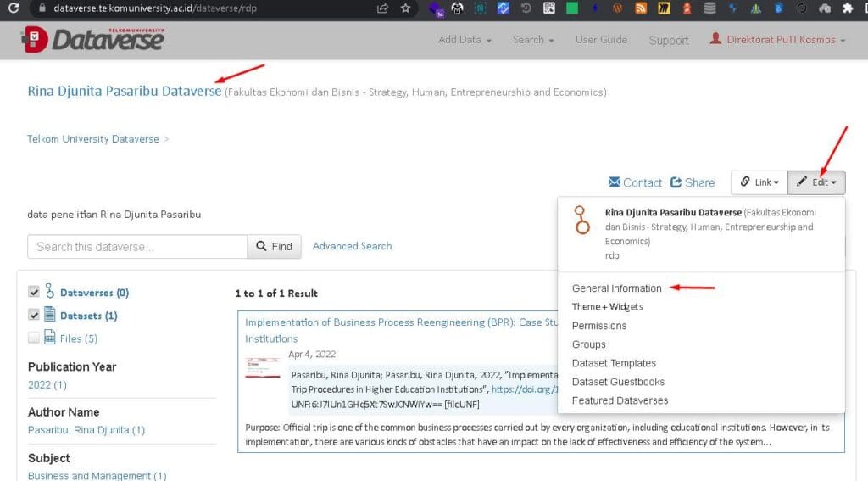Click the chain icon on Link button
This screenshot has width=868, height=481.
745,182
